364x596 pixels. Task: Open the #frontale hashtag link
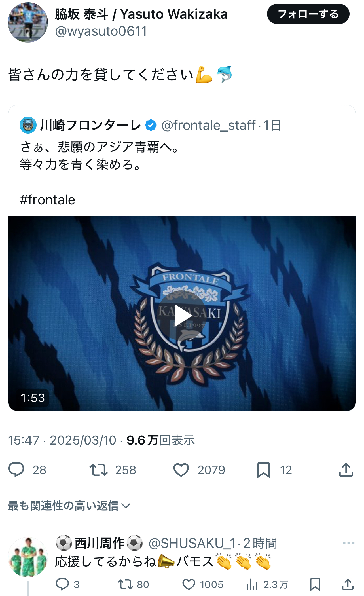[47, 200]
